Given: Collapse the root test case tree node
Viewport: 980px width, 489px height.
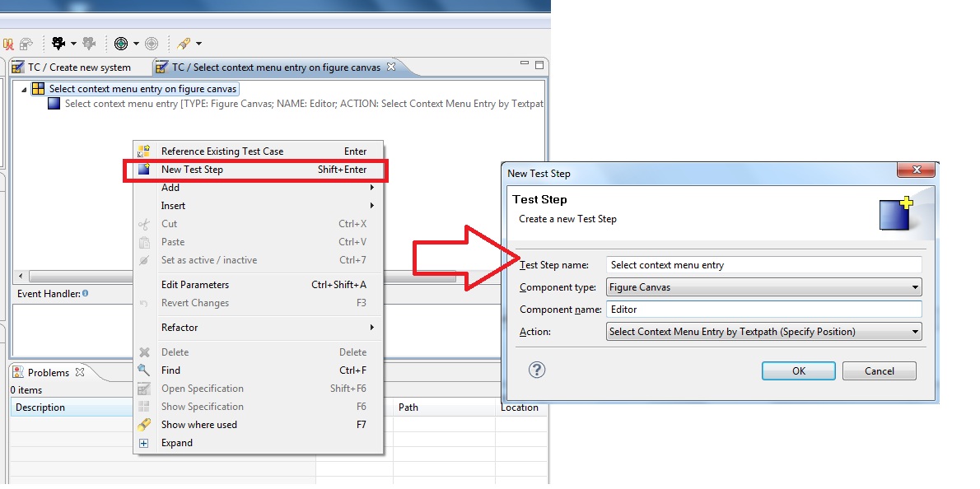Looking at the screenshot, I should pyautogui.click(x=24, y=89).
